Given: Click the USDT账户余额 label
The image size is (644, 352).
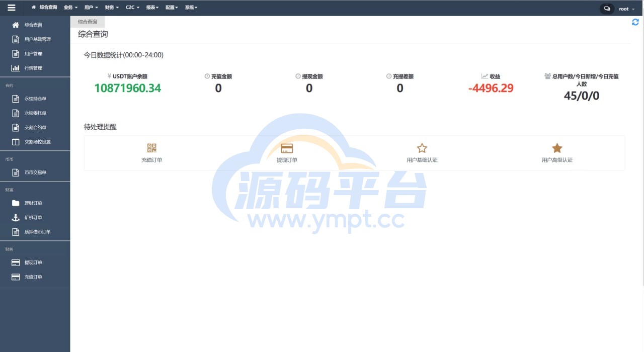Looking at the screenshot, I should [130, 76].
